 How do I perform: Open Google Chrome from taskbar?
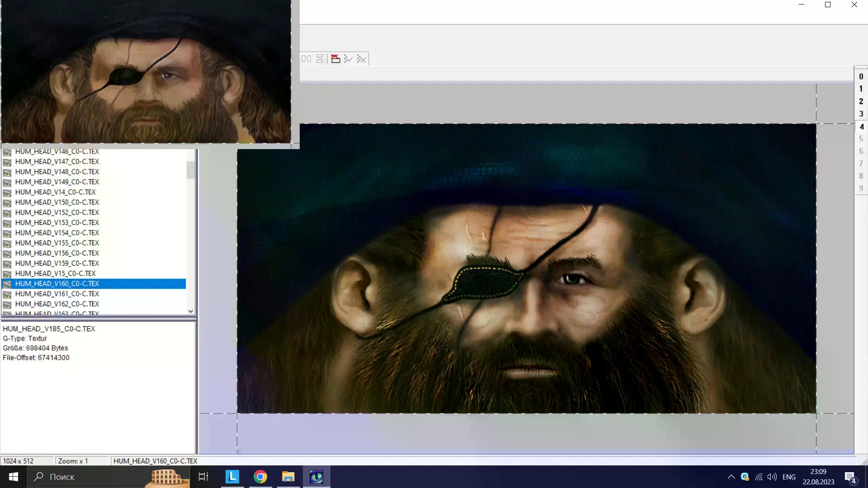pyautogui.click(x=260, y=477)
